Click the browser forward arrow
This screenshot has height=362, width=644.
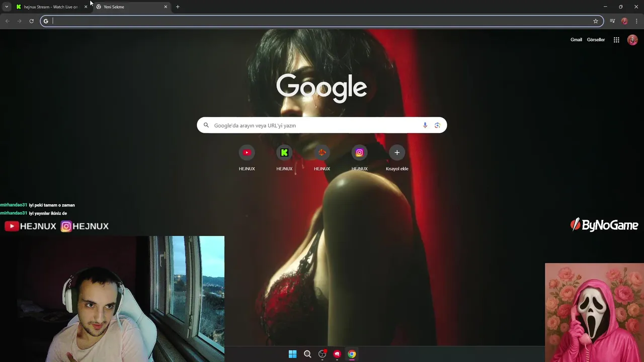(x=19, y=21)
